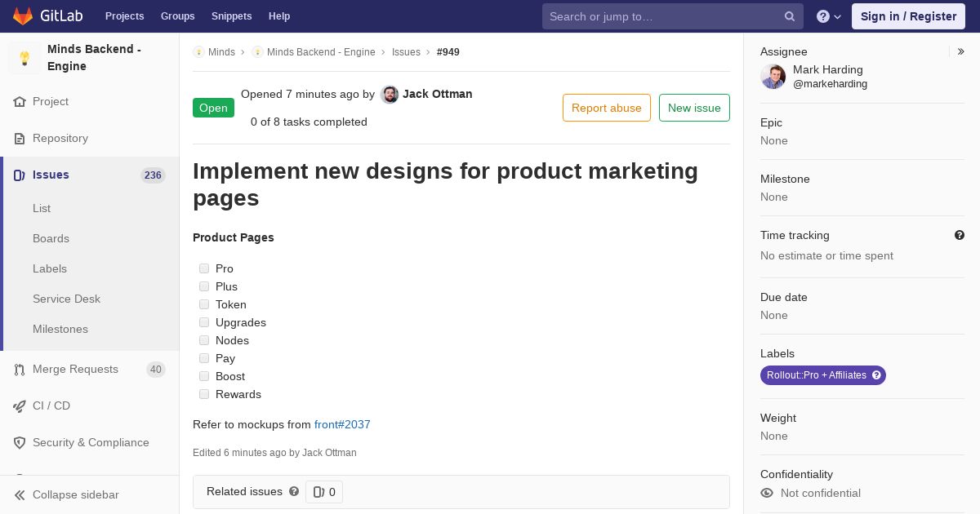This screenshot has width=980, height=514.
Task: Open Projects in top navigation
Action: click(x=124, y=16)
